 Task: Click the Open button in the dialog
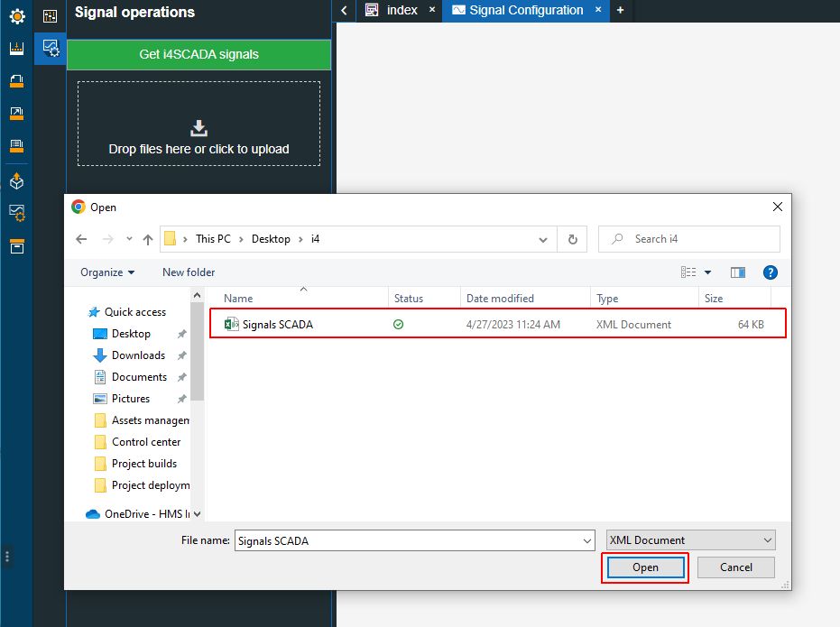(645, 567)
